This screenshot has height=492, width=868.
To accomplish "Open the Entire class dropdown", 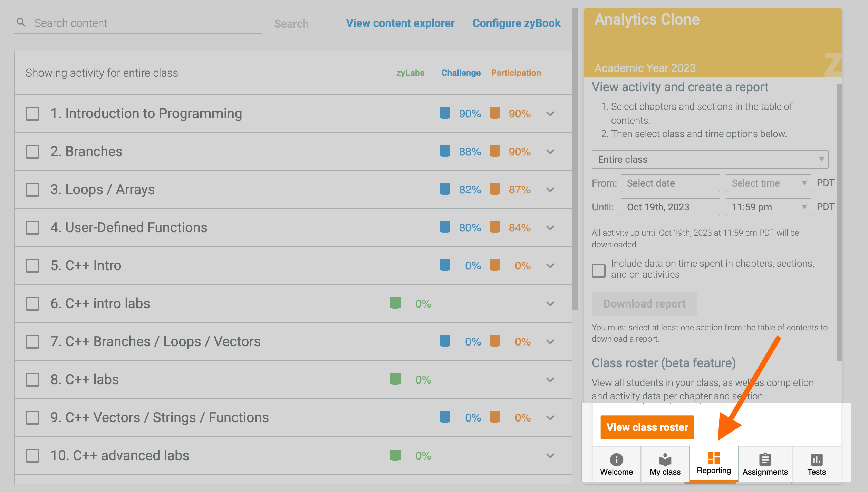I will click(710, 159).
